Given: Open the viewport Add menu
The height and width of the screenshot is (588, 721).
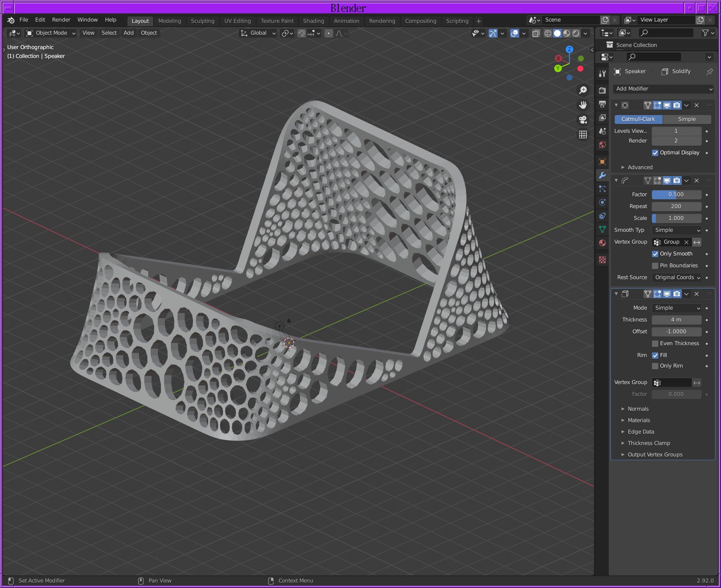Looking at the screenshot, I should [x=128, y=33].
